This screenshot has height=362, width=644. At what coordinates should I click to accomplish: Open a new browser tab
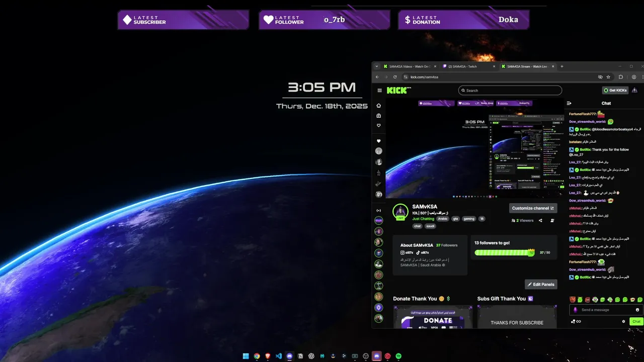[562, 66]
